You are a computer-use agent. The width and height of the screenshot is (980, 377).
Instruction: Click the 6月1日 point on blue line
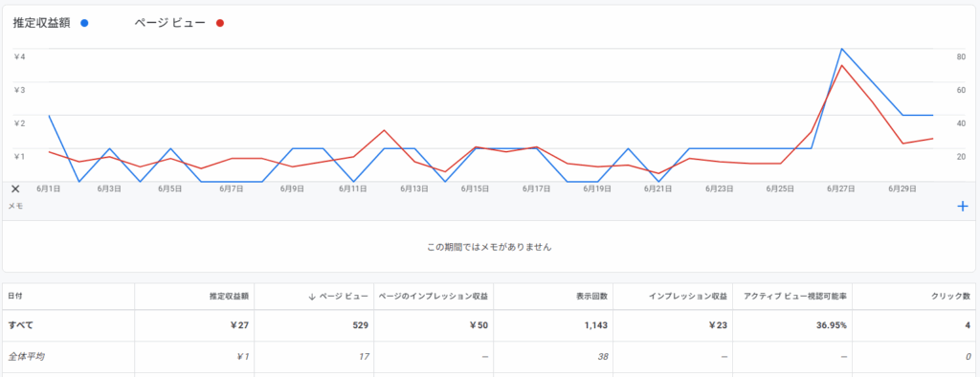click(48, 116)
